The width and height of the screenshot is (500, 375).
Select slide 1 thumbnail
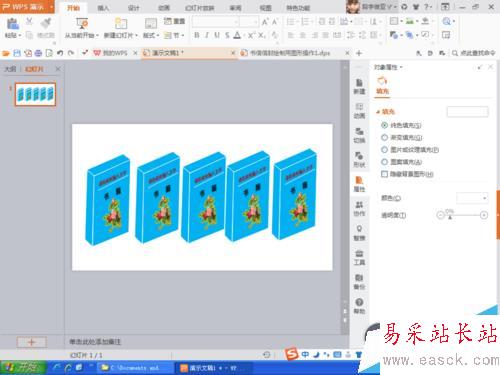[x=35, y=95]
